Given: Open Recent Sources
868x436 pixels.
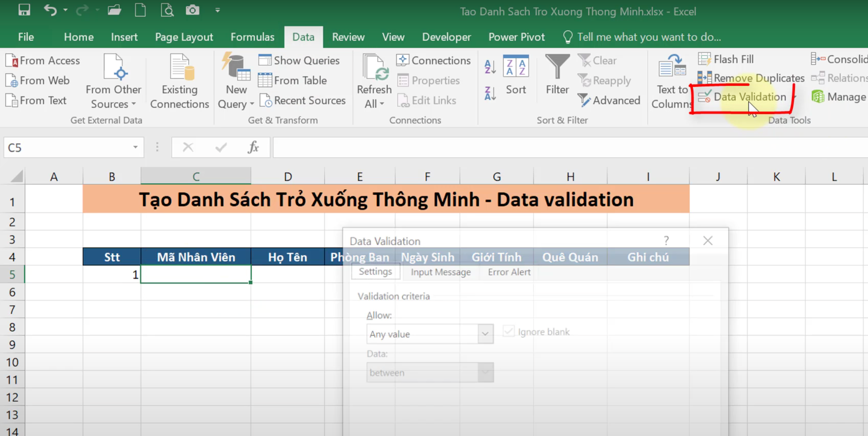Looking at the screenshot, I should coord(302,100).
